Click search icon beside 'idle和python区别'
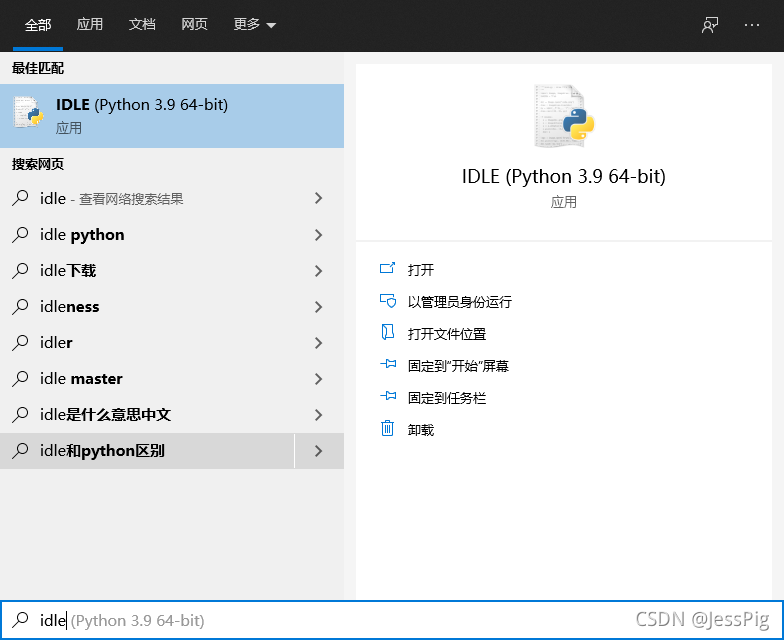Image resolution: width=784 pixels, height=640 pixels. point(20,450)
